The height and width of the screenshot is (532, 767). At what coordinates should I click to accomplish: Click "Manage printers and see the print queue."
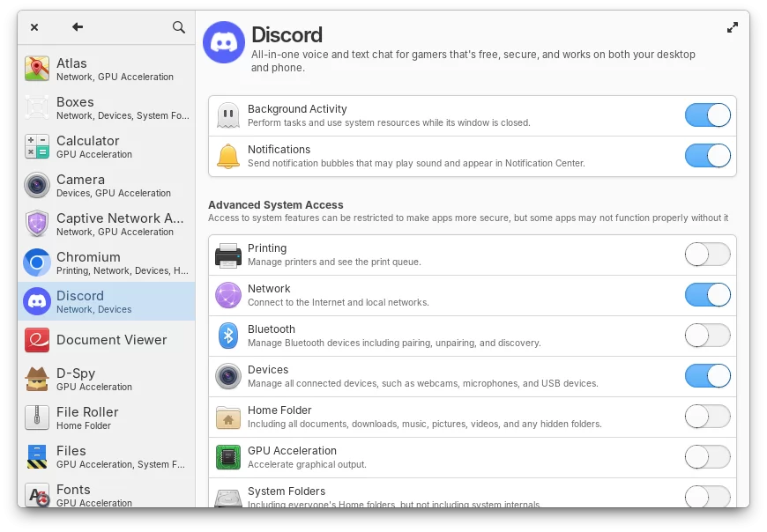tap(334, 262)
